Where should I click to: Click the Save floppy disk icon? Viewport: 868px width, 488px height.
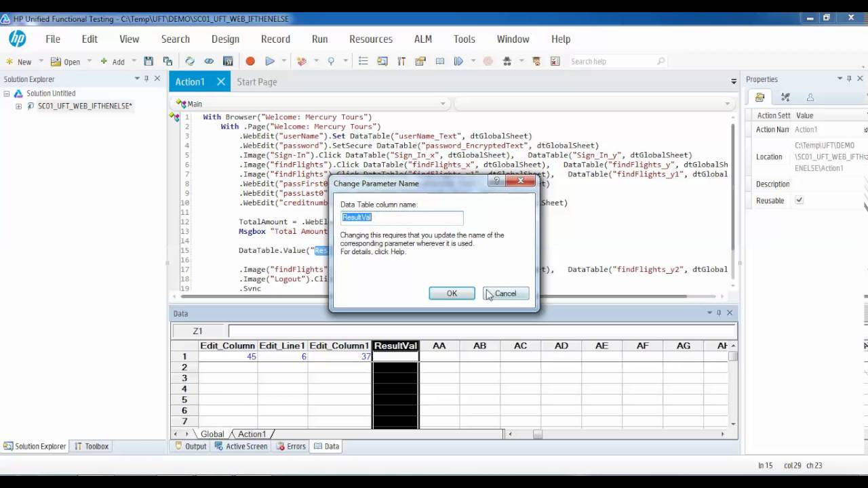point(149,61)
